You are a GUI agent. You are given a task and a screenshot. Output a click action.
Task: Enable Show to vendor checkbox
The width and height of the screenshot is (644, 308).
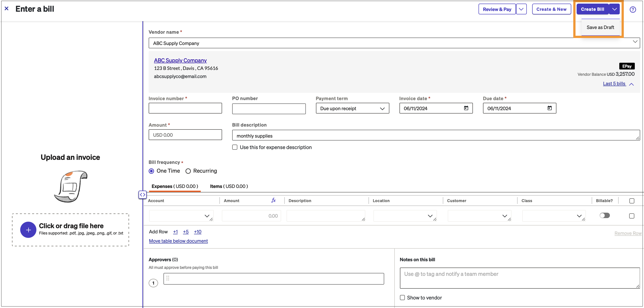(x=402, y=297)
